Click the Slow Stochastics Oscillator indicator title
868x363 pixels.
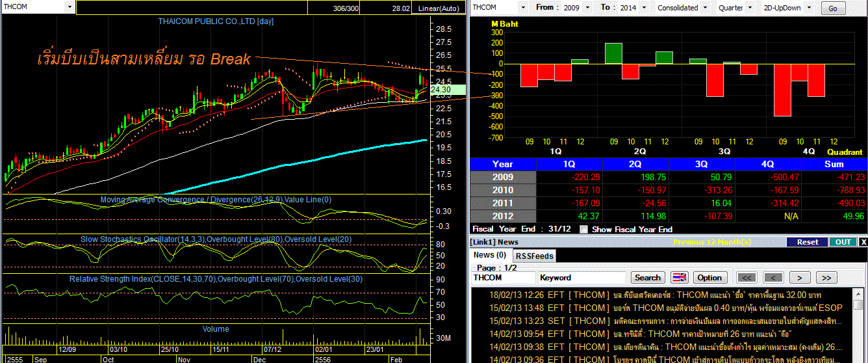(216, 239)
